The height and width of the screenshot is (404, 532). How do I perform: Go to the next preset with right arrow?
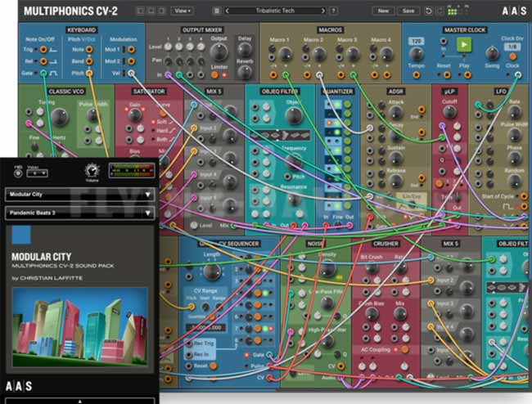click(323, 11)
